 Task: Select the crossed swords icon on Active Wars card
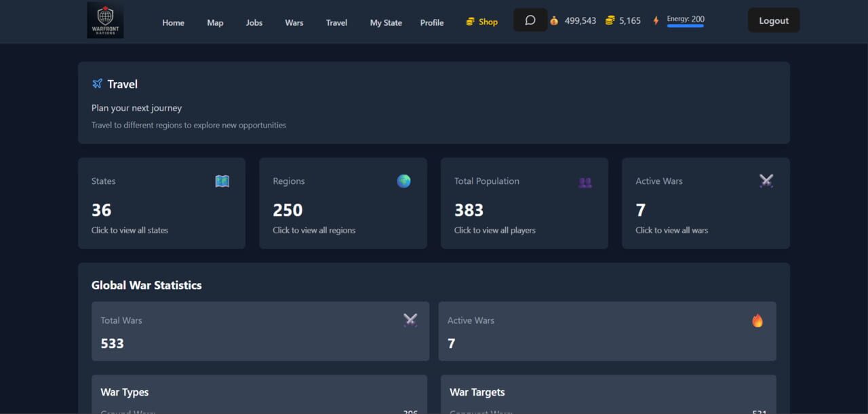766,181
